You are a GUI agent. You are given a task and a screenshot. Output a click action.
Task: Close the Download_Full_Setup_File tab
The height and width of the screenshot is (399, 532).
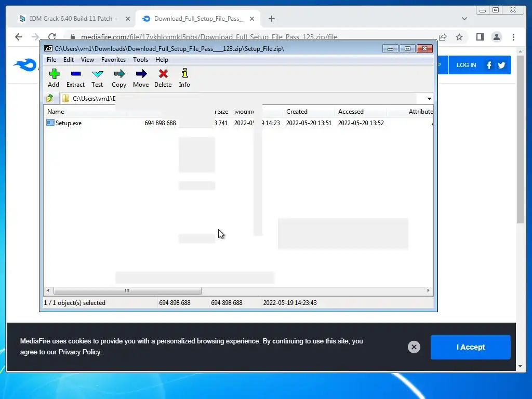pyautogui.click(x=252, y=19)
